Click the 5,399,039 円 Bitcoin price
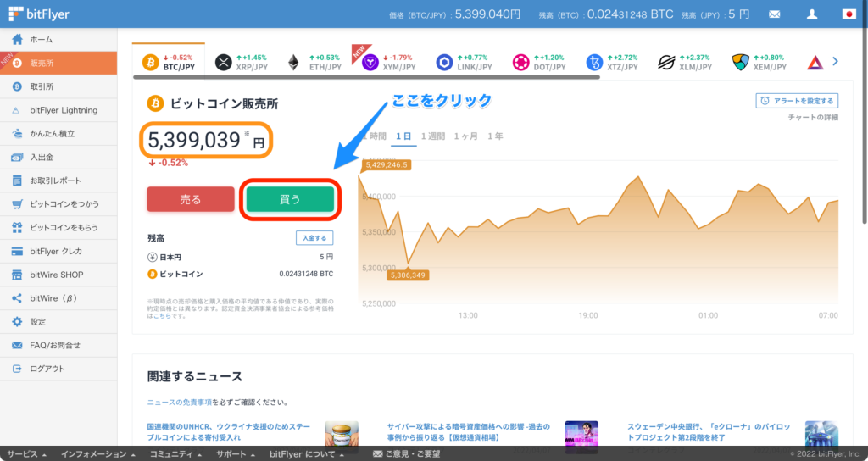 tap(206, 141)
